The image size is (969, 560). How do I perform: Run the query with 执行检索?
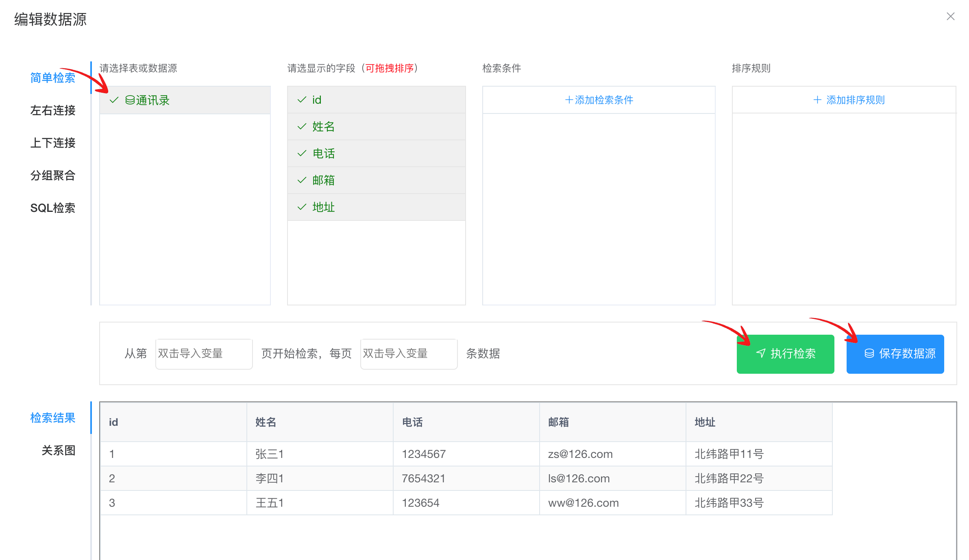pyautogui.click(x=785, y=354)
